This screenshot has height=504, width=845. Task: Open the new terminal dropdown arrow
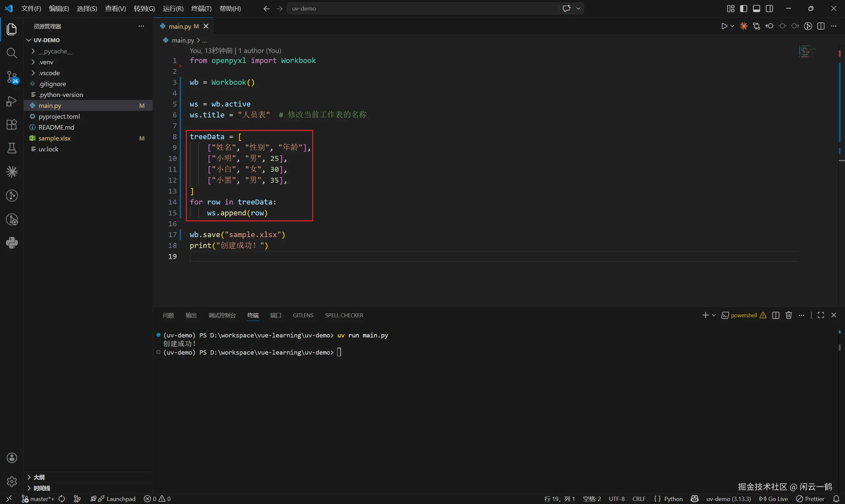pos(714,316)
